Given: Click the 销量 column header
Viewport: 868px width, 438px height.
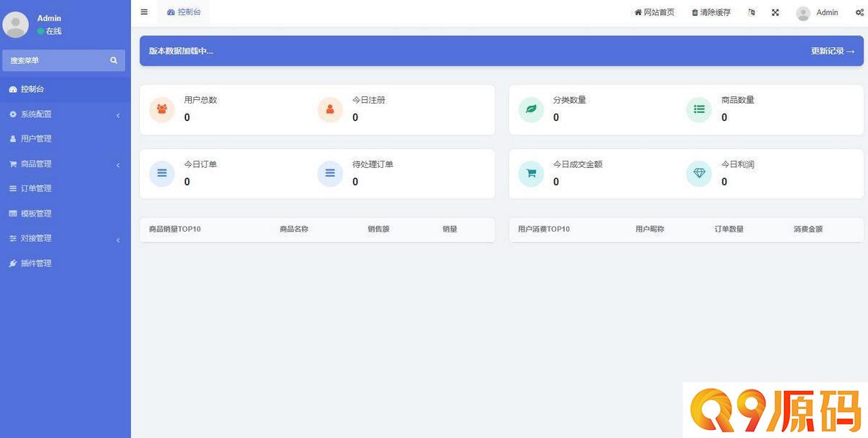Looking at the screenshot, I should coord(450,229).
